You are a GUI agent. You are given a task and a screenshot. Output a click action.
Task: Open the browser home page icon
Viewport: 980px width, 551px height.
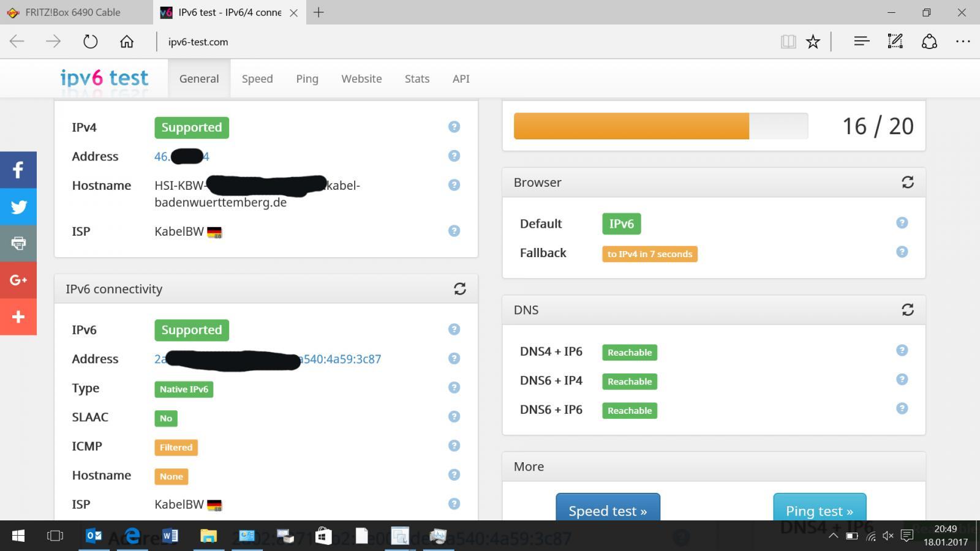[127, 42]
